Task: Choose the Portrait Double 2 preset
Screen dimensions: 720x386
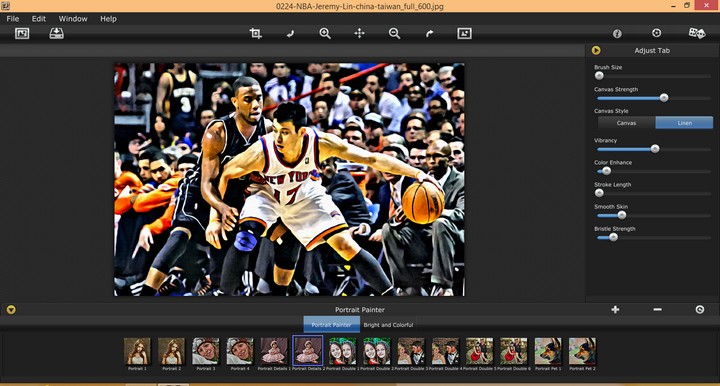Action: pos(377,351)
